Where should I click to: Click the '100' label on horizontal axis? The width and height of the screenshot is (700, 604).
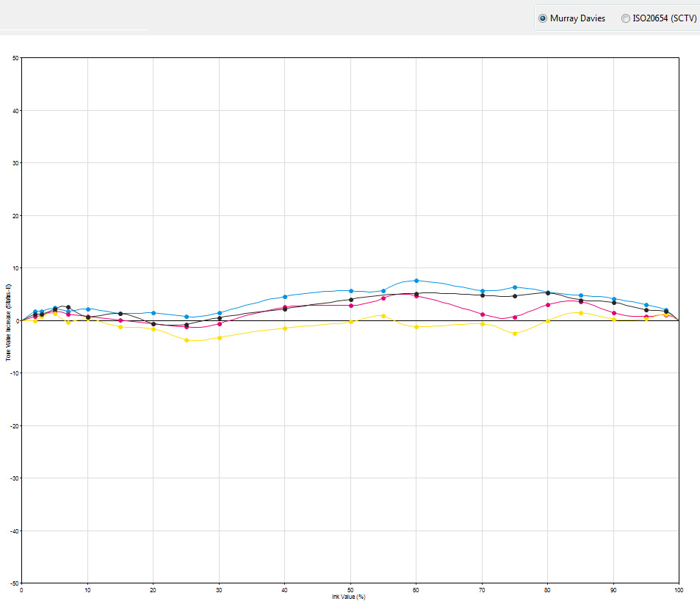pyautogui.click(x=679, y=590)
